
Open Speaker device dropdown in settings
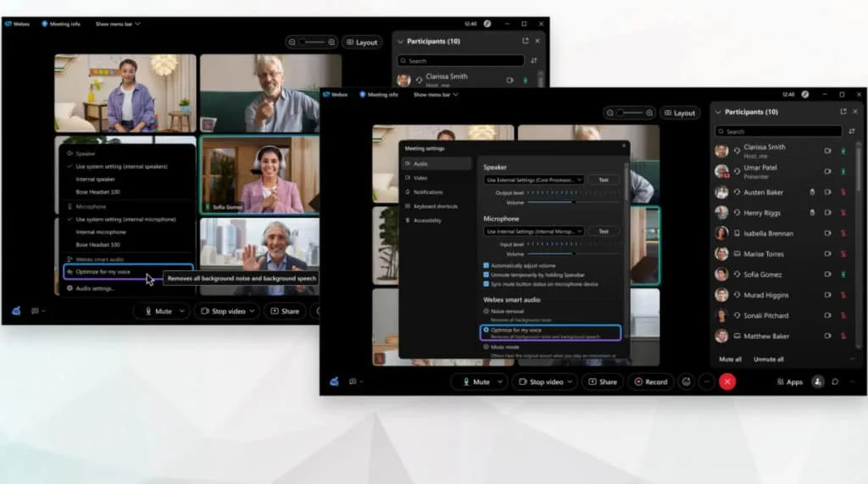click(x=534, y=180)
